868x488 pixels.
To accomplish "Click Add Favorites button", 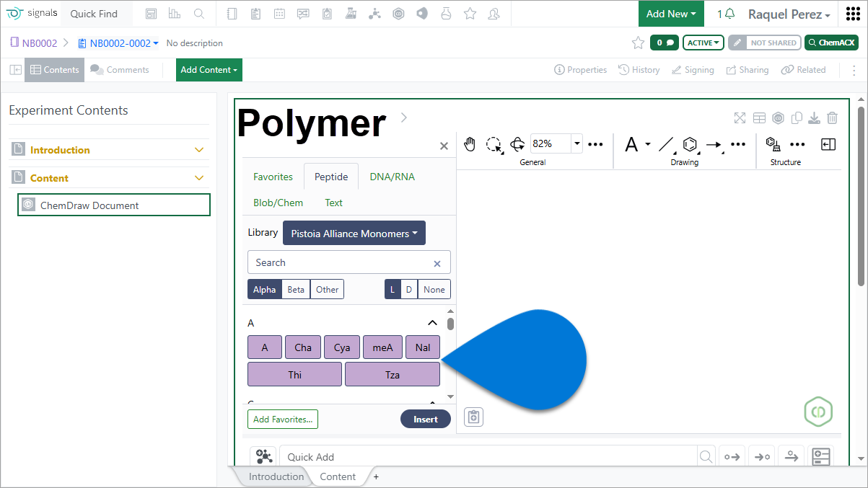I will point(283,419).
